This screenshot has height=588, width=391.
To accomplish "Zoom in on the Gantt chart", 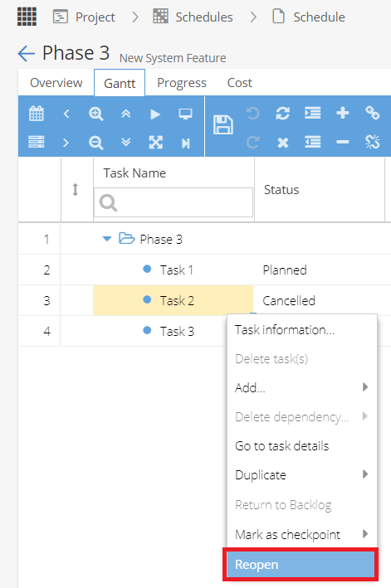I will [96, 114].
